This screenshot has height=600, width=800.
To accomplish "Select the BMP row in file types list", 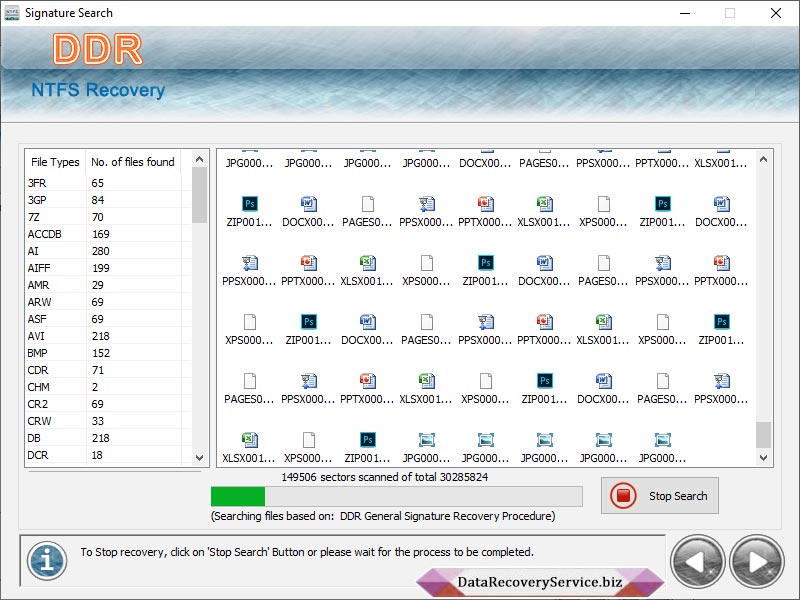I will click(55, 352).
